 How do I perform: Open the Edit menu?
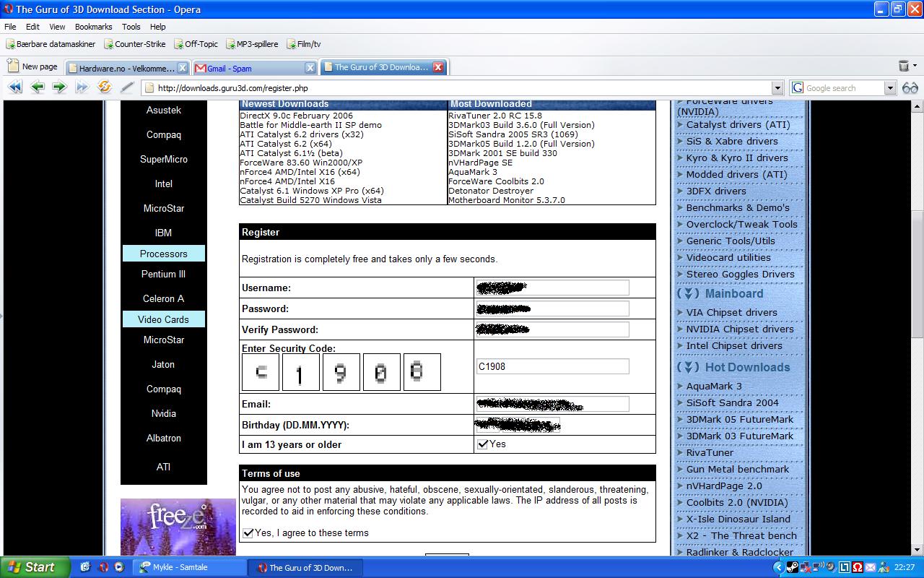click(32, 27)
